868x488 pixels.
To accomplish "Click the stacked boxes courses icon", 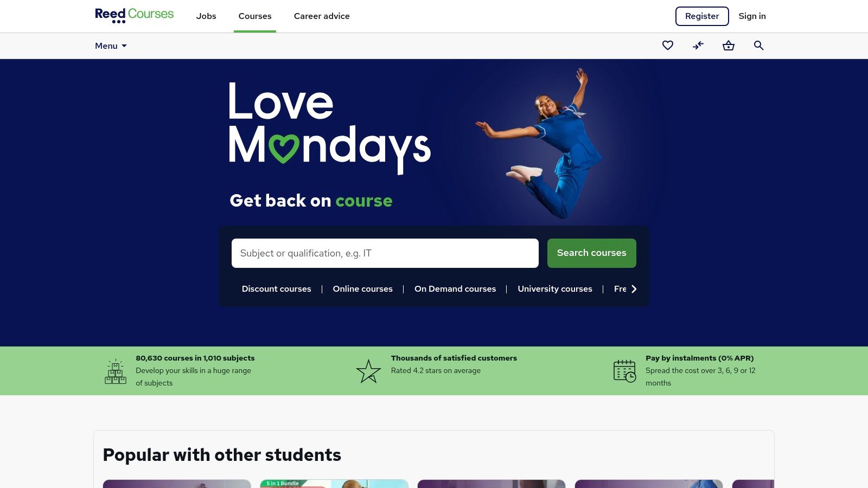I will click(116, 371).
